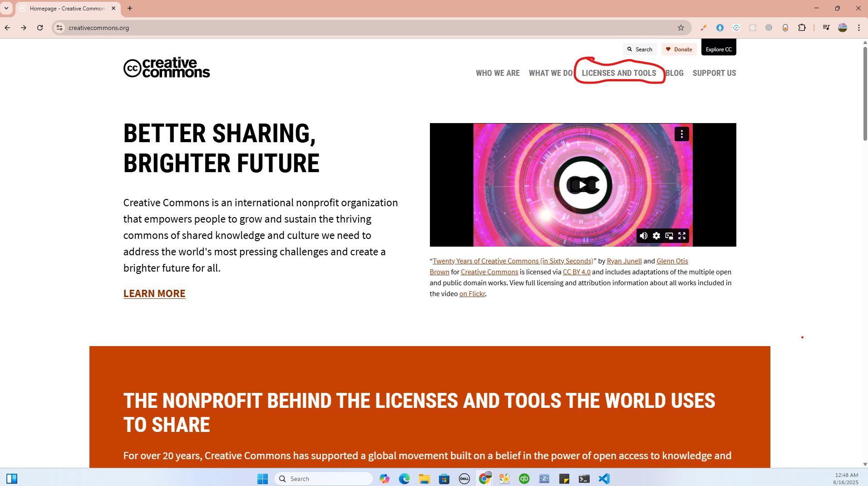Screen dimensions: 868x486
Task: Open the Copilot taskbar icon
Action: tap(385, 479)
